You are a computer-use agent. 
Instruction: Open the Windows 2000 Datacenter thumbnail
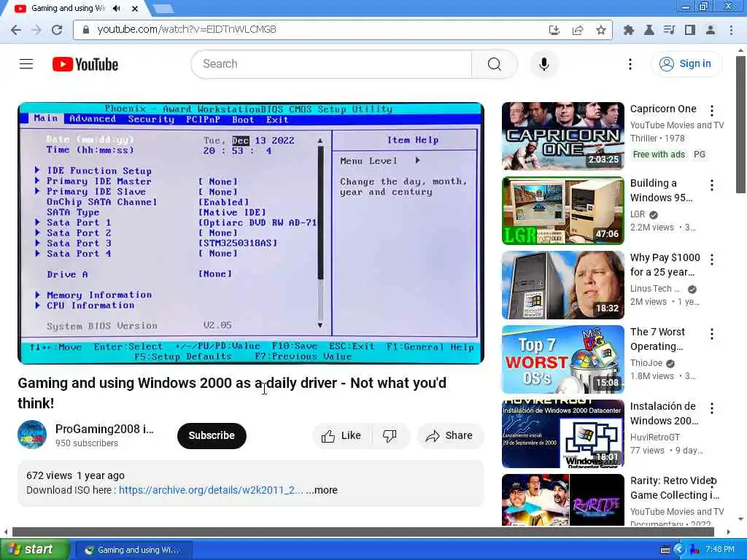coord(562,433)
